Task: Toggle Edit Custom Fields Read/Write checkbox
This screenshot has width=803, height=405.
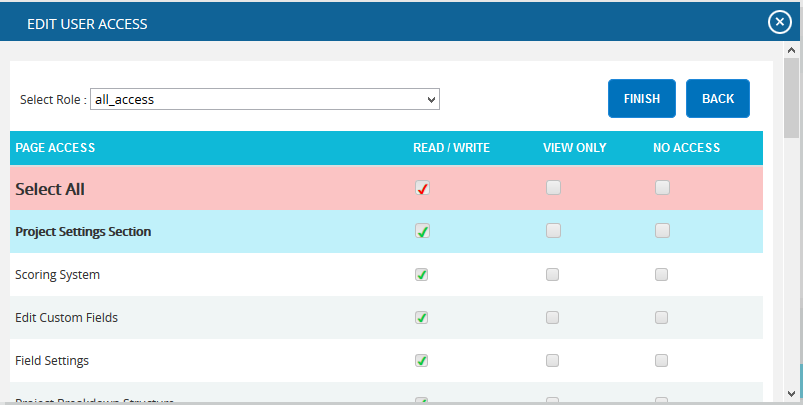Action: (x=421, y=317)
